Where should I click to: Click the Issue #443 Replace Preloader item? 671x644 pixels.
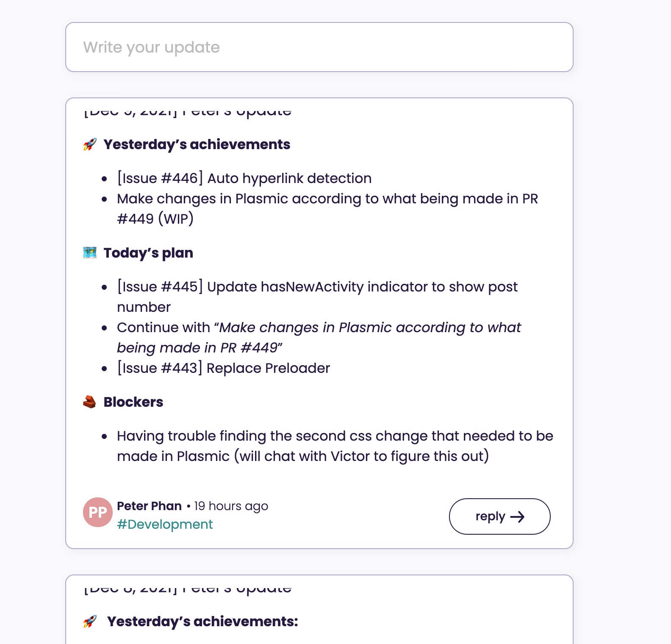click(223, 368)
